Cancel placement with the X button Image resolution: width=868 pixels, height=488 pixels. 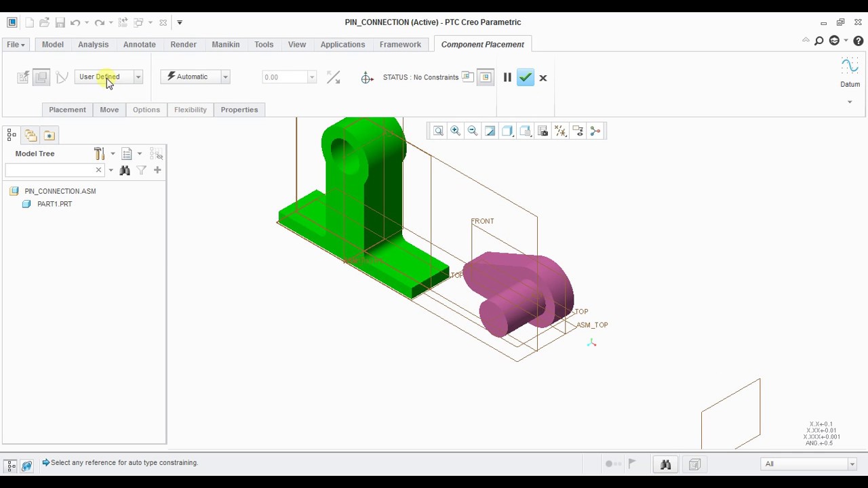click(x=543, y=78)
